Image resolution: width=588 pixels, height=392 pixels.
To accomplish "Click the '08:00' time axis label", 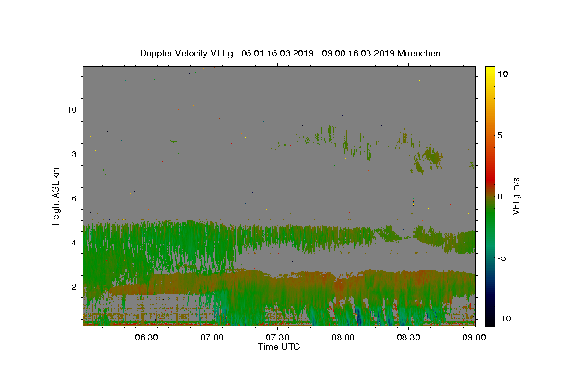I will click(x=343, y=337).
